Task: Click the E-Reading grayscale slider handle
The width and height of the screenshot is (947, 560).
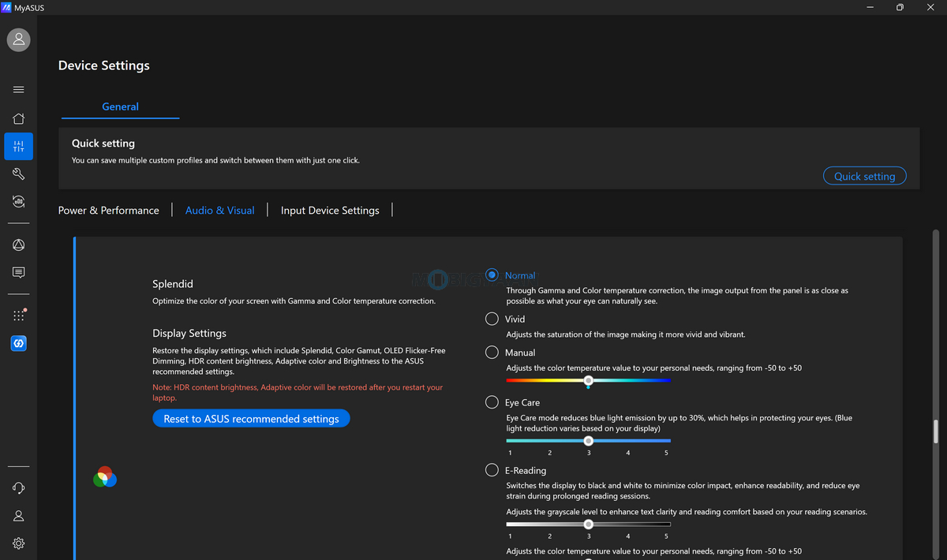Action: click(x=589, y=524)
